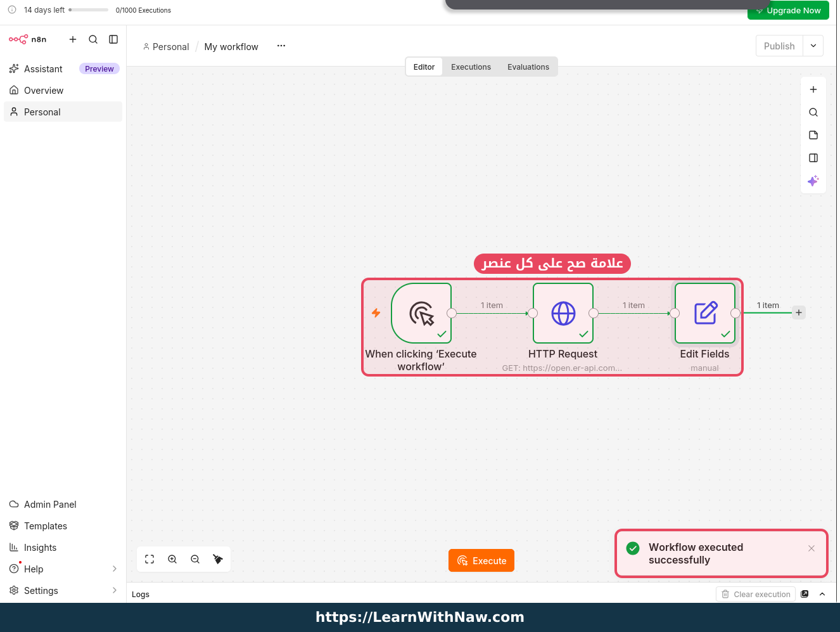
Task: Collapse the sidebar with panel icon
Action: coord(113,39)
